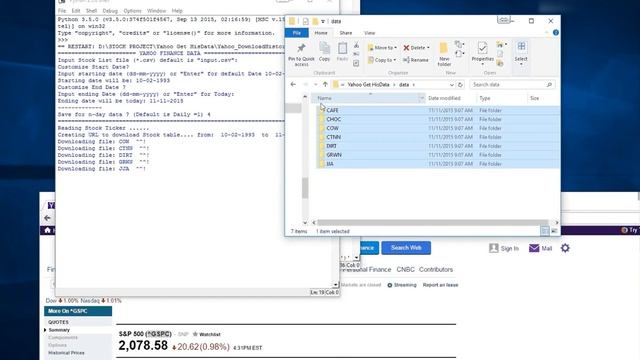
Task: Open the Window menu in Python IDLE
Action: point(156,11)
